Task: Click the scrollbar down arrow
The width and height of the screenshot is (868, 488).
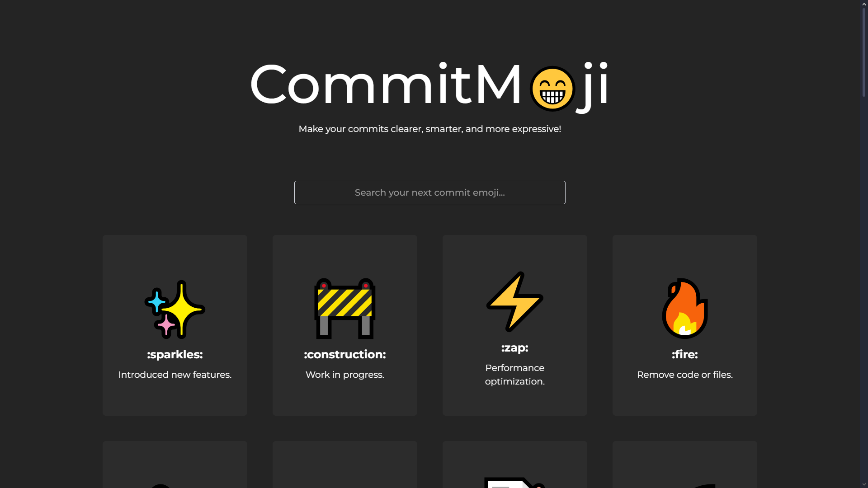Action: pyautogui.click(x=864, y=484)
